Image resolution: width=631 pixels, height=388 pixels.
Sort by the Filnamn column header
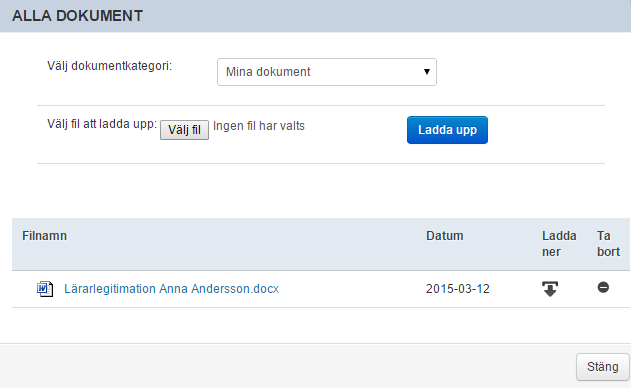pos(44,236)
